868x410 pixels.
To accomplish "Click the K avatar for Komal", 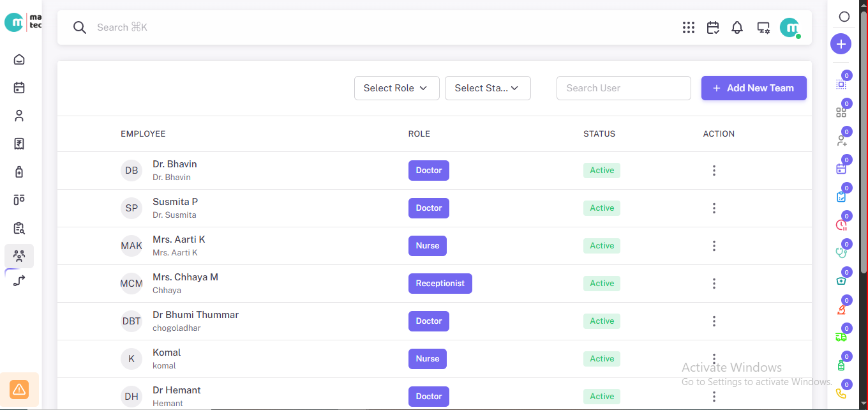I will pyautogui.click(x=131, y=359).
